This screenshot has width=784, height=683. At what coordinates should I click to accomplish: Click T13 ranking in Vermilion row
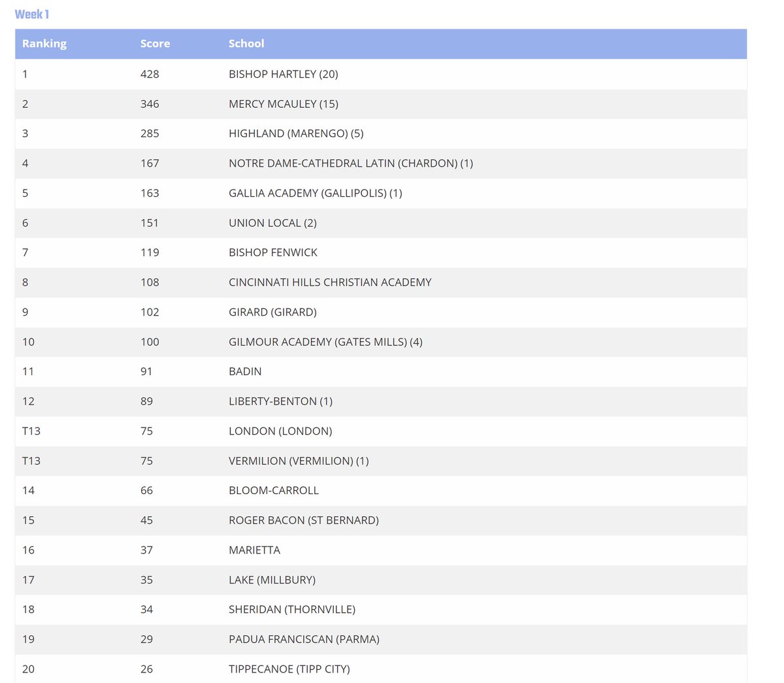pos(31,461)
